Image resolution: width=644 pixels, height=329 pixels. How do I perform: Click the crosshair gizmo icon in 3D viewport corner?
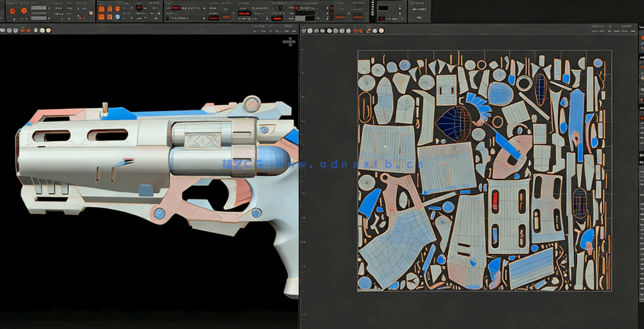tap(291, 42)
